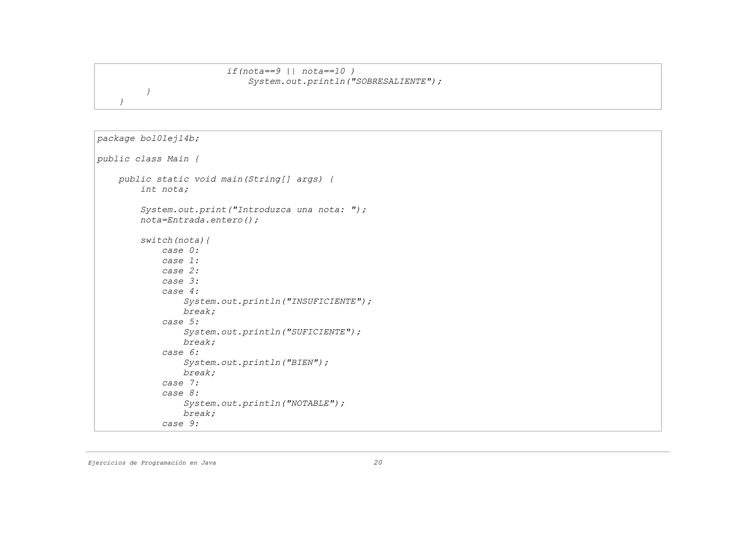Click the println "NOTABLE" statement
The height and width of the screenshot is (534, 756).
pos(264,403)
